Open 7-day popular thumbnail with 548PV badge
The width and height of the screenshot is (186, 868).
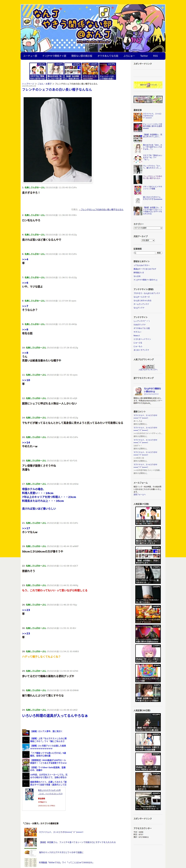click(x=148, y=693)
